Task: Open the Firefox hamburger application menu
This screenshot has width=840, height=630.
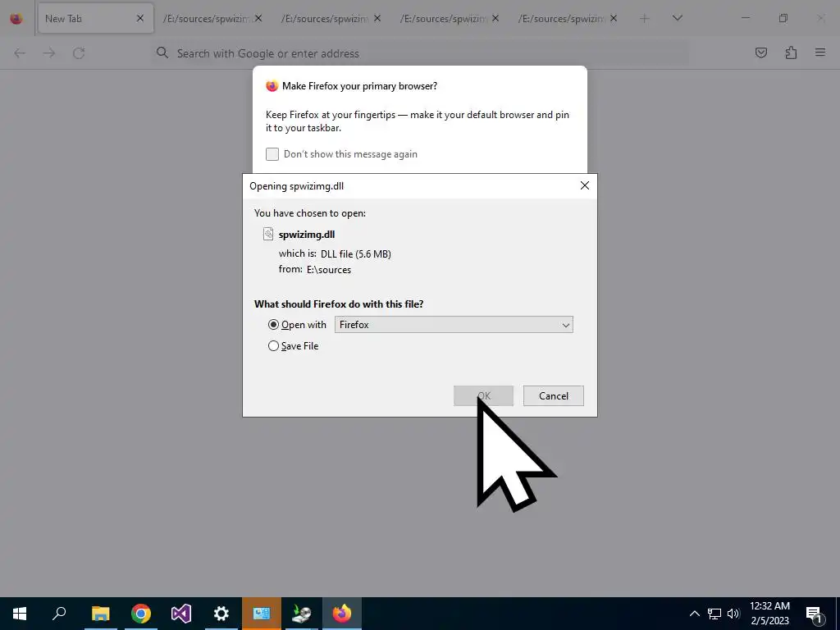Action: [x=820, y=52]
